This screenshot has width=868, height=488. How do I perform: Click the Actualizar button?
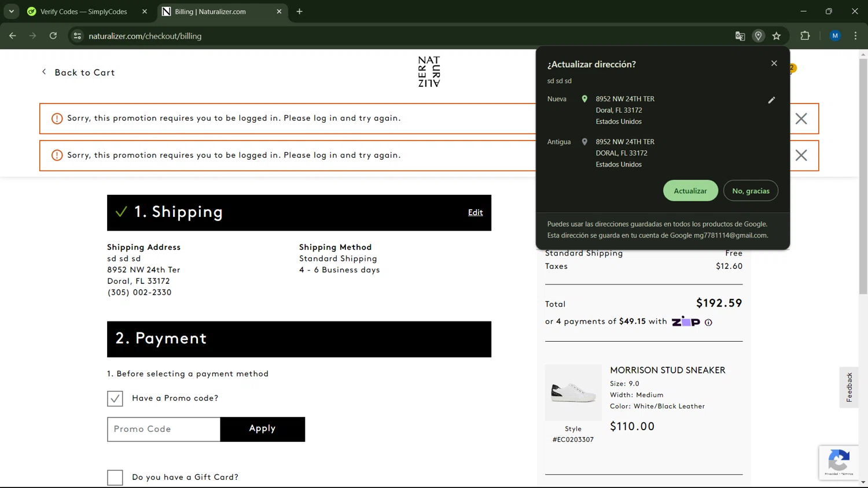point(690,191)
